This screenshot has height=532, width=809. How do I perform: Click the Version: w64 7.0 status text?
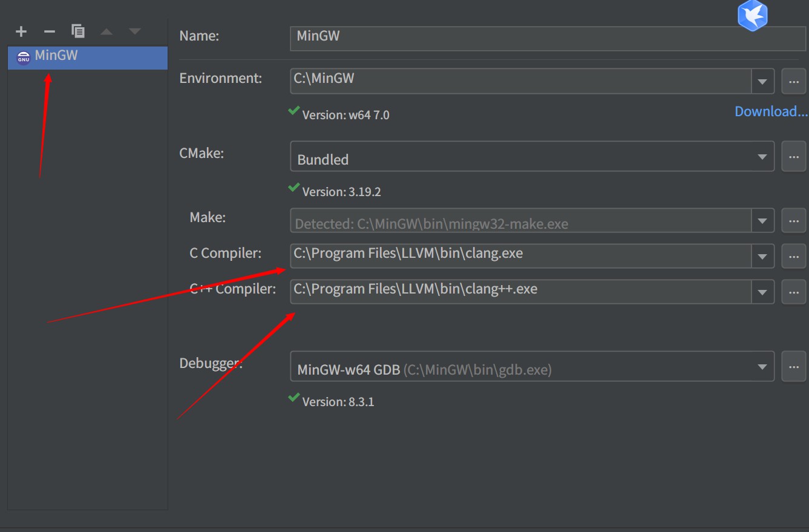[346, 114]
